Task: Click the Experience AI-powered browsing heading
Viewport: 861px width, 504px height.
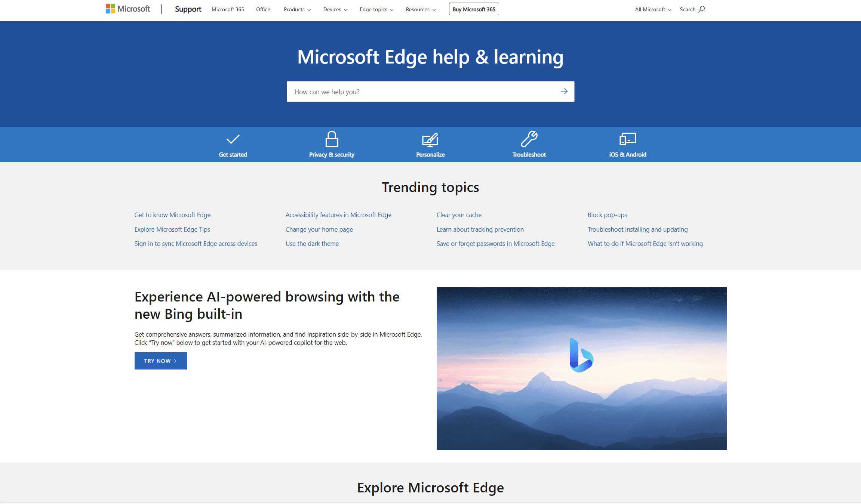Action: point(267,305)
